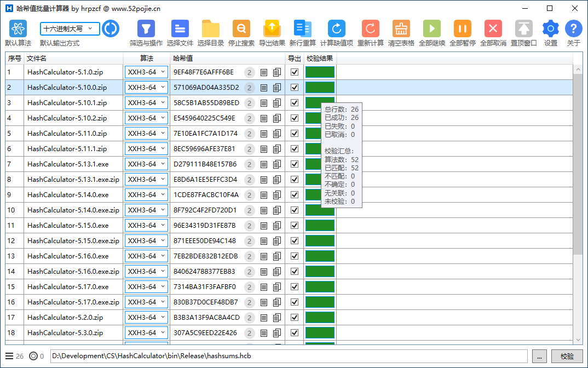Open XXH3-64 algorithm dropdown for HashCalculator-5.3.0.zip
Image resolution: width=588 pixels, height=368 pixels.
coord(146,333)
